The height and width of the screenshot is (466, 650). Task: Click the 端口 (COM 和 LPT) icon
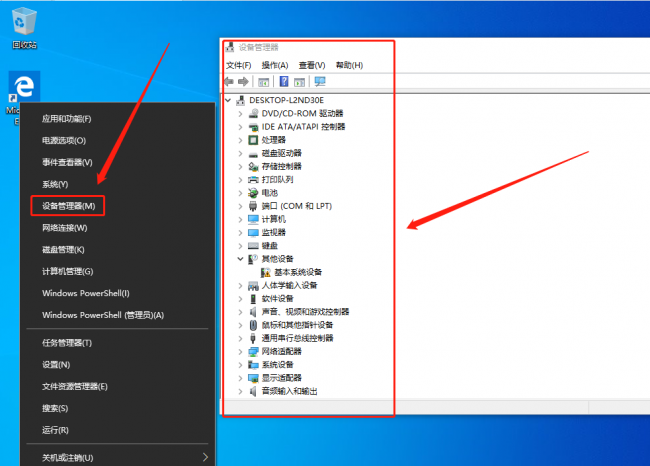[253, 206]
